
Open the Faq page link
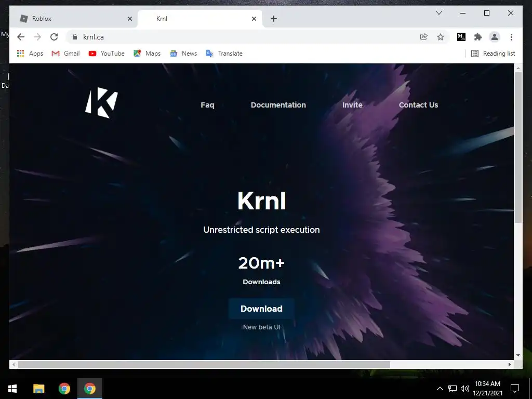(x=207, y=105)
